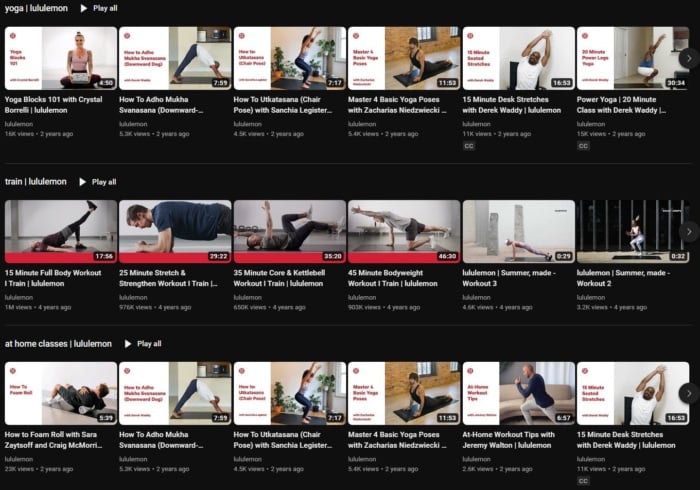Click the 46:30 duration badge on Bodyweight Workout
700x490 pixels.
447,256
